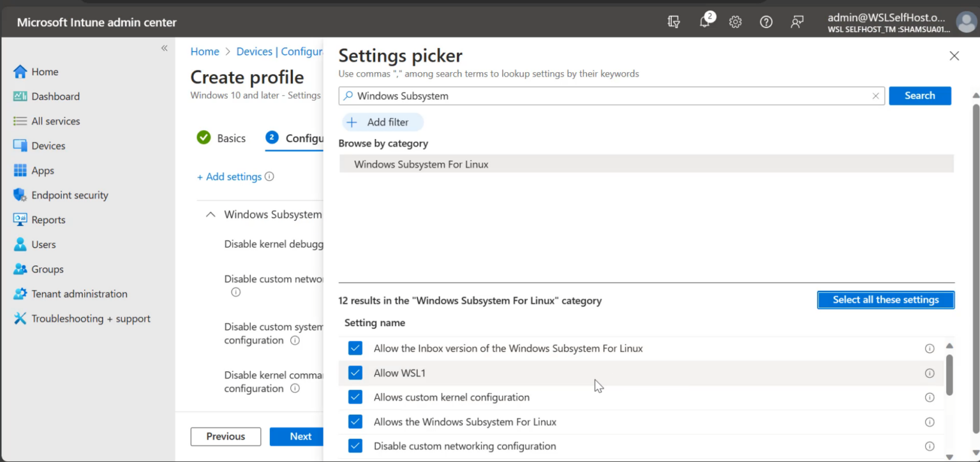Screen dimensions: 980x462
Task: Switch to the Basics tab
Action: coord(232,138)
